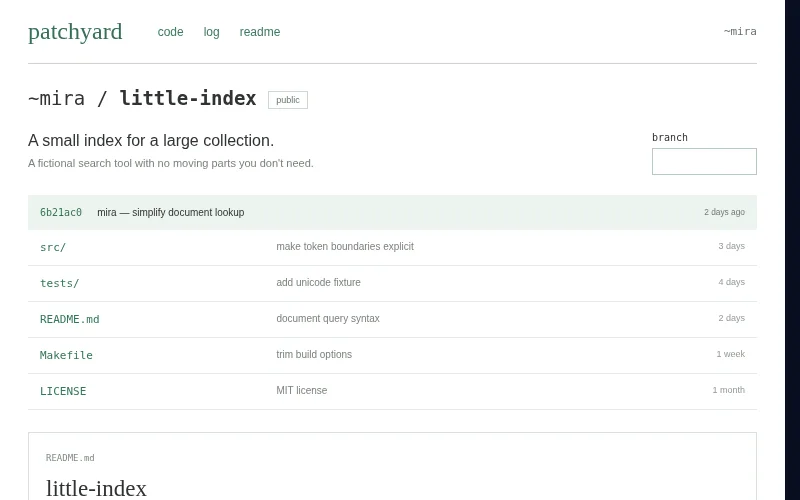Open the ~mira user menu
This screenshot has width=800, height=500.
[740, 32]
